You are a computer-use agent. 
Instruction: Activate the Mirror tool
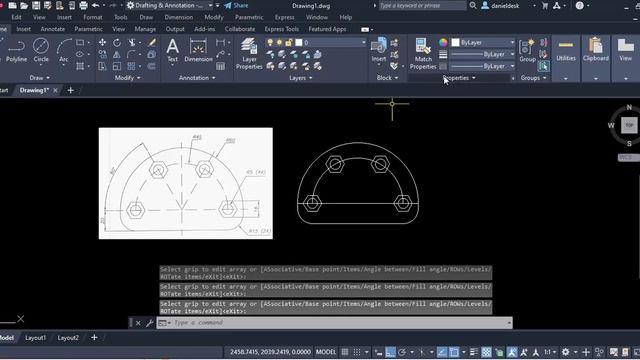pyautogui.click(x=117, y=54)
